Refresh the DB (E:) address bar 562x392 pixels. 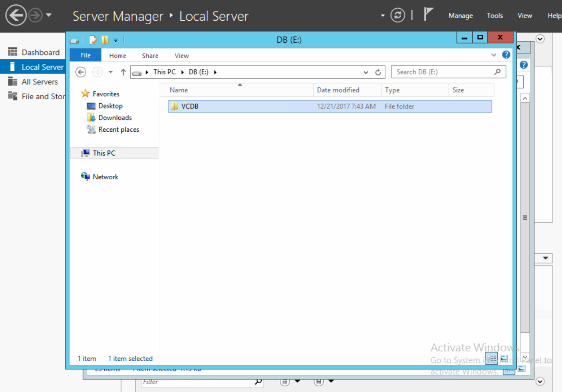(378, 72)
